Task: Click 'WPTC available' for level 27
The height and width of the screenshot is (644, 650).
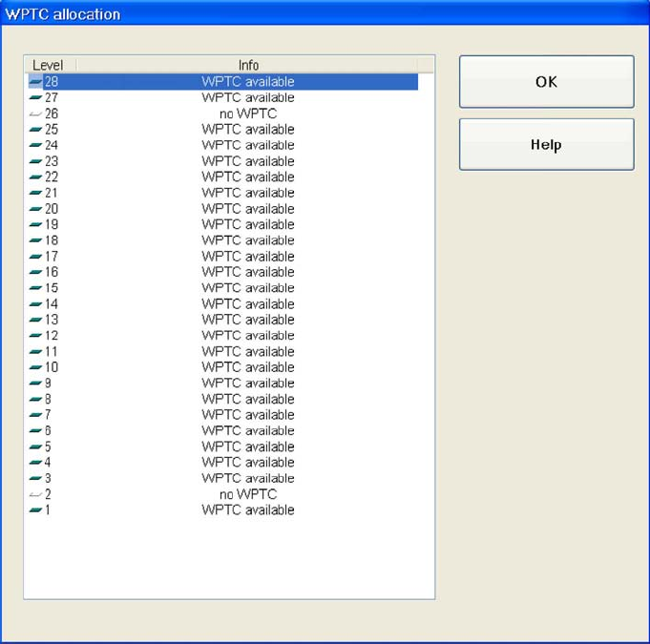Action: [x=248, y=97]
